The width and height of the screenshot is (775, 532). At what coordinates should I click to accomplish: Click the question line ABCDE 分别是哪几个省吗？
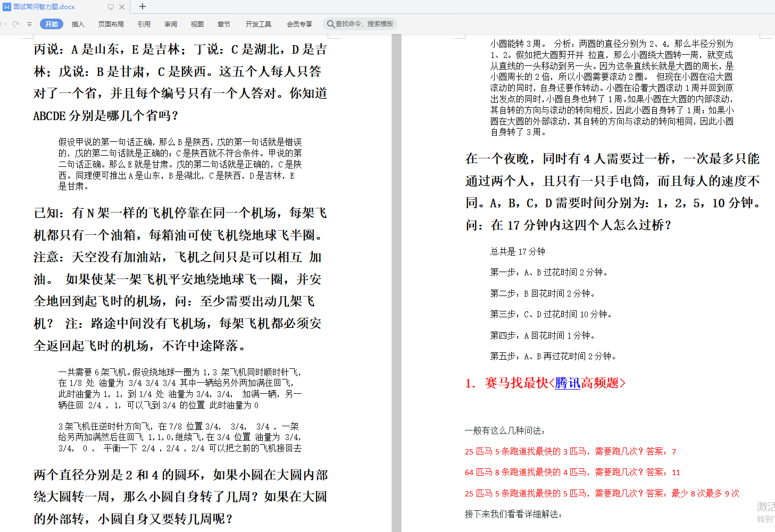point(106,116)
